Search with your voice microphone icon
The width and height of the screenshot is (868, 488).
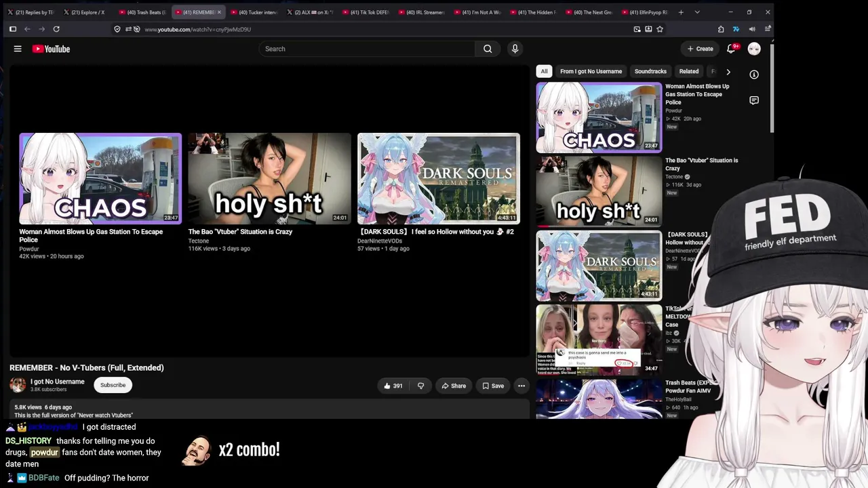pos(515,49)
